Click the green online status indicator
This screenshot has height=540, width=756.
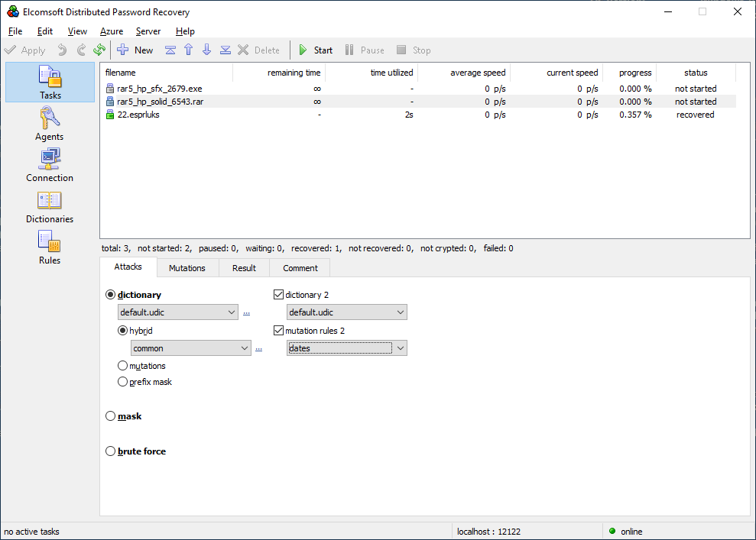(x=612, y=531)
